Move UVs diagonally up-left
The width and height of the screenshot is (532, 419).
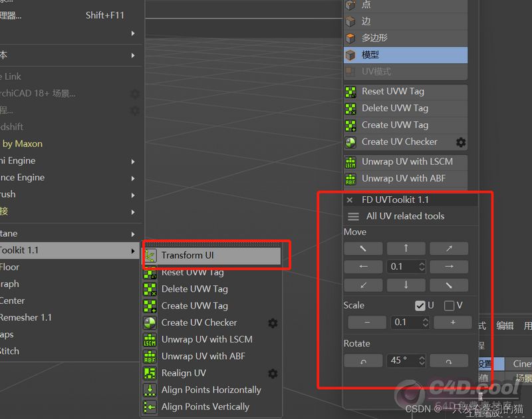tap(363, 248)
